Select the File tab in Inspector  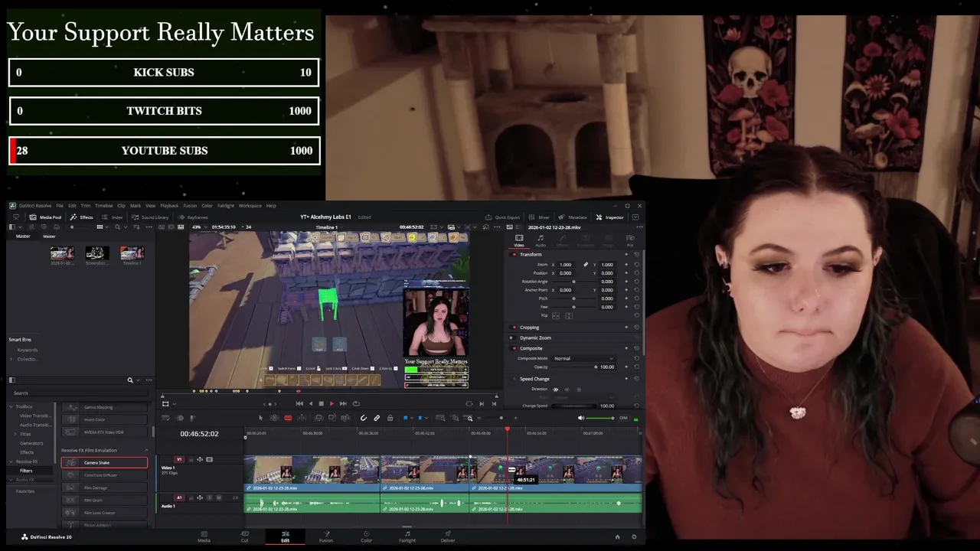(630, 241)
